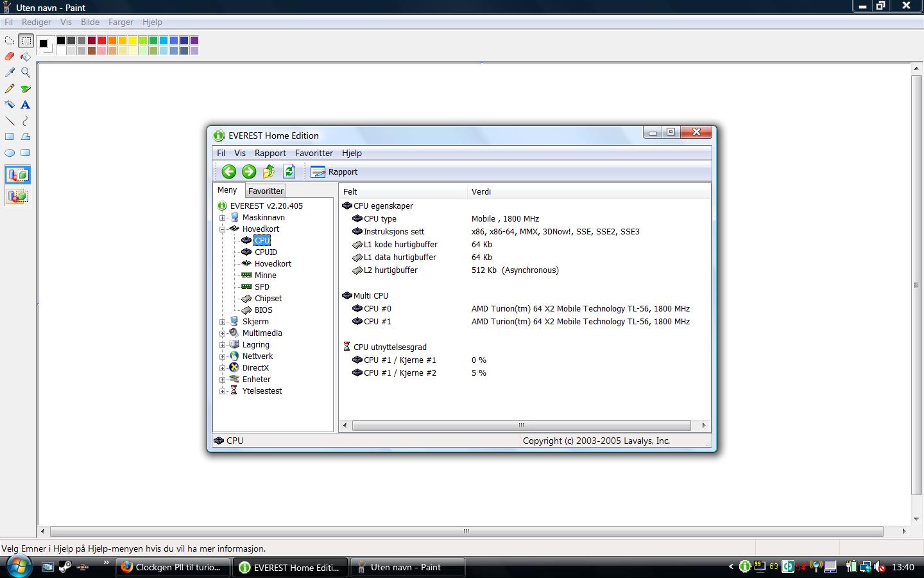Click EVEREST green Back arrow

229,171
